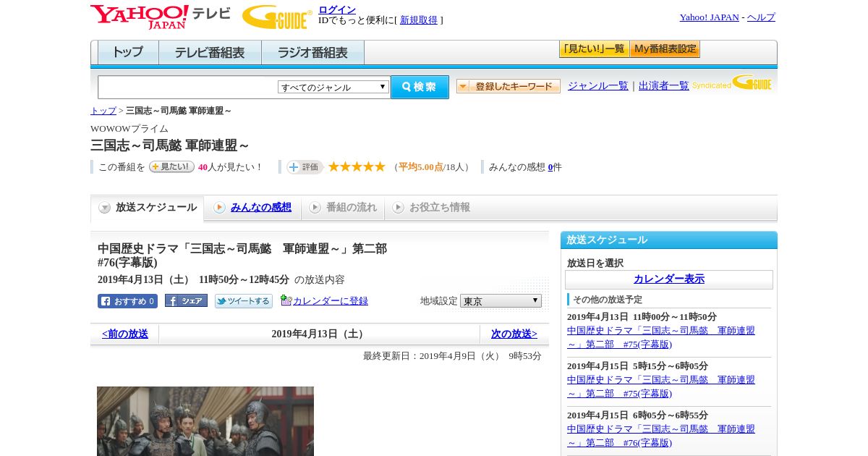Expand the 地域設定 東京 dropdown
The image size is (868, 456).
pos(501,300)
